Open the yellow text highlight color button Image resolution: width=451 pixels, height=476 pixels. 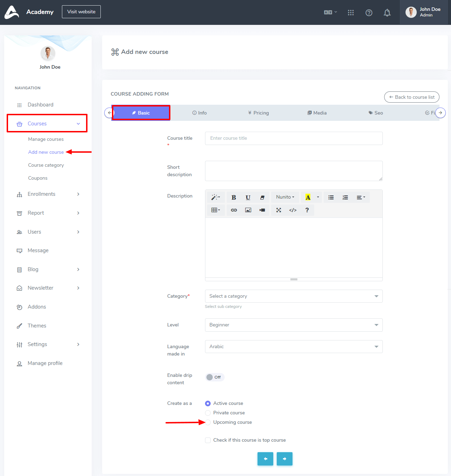pos(308,198)
